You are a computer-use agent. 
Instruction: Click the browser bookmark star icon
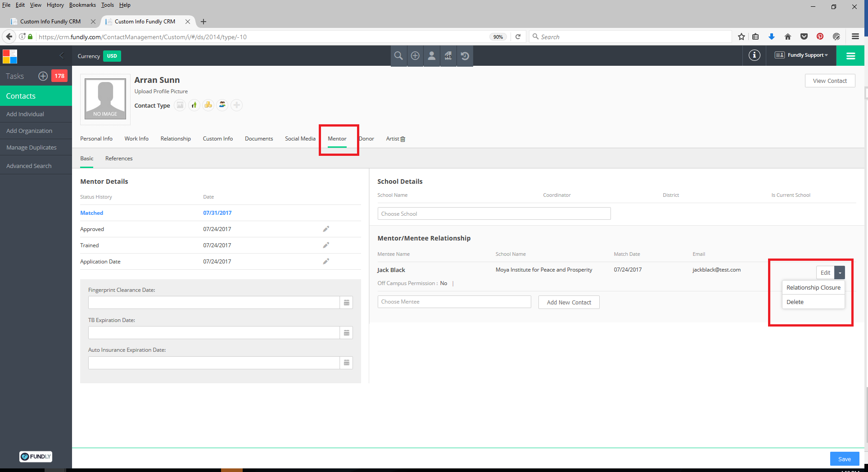tap(741, 37)
